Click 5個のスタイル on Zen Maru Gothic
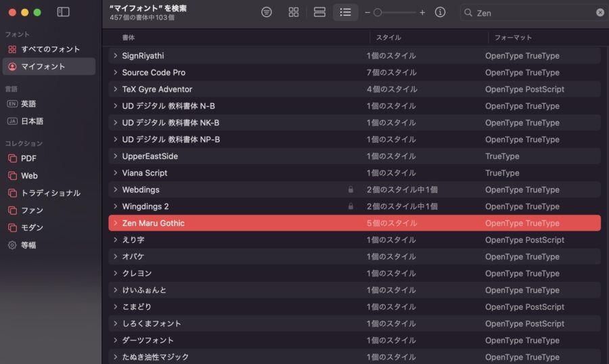The image size is (609, 364). click(x=392, y=223)
